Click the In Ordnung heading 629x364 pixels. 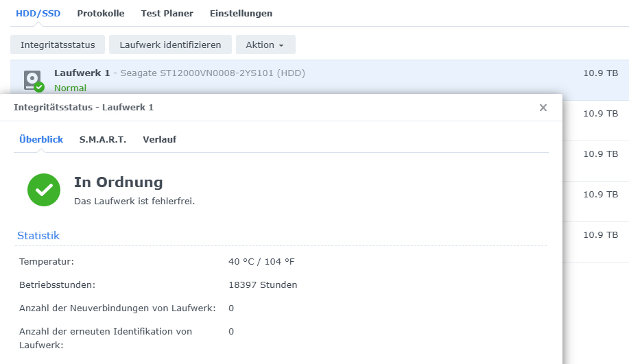tap(119, 182)
